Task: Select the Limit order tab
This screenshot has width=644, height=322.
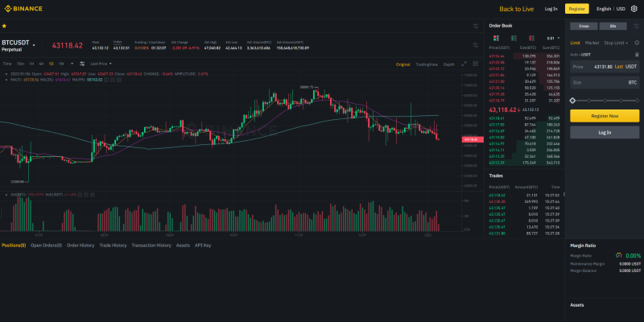Action: (575, 43)
